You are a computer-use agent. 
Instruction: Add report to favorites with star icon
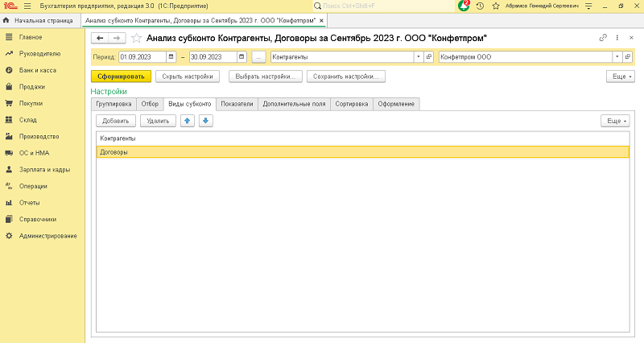pyautogui.click(x=136, y=38)
